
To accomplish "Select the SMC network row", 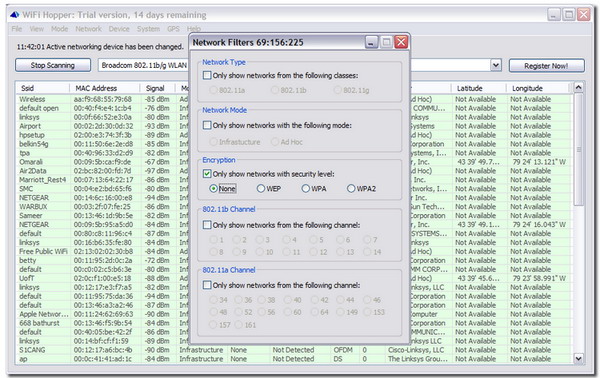I will (294, 189).
